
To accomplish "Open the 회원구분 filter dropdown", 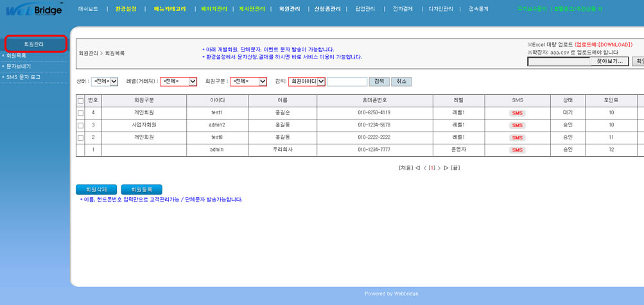I will (x=248, y=82).
